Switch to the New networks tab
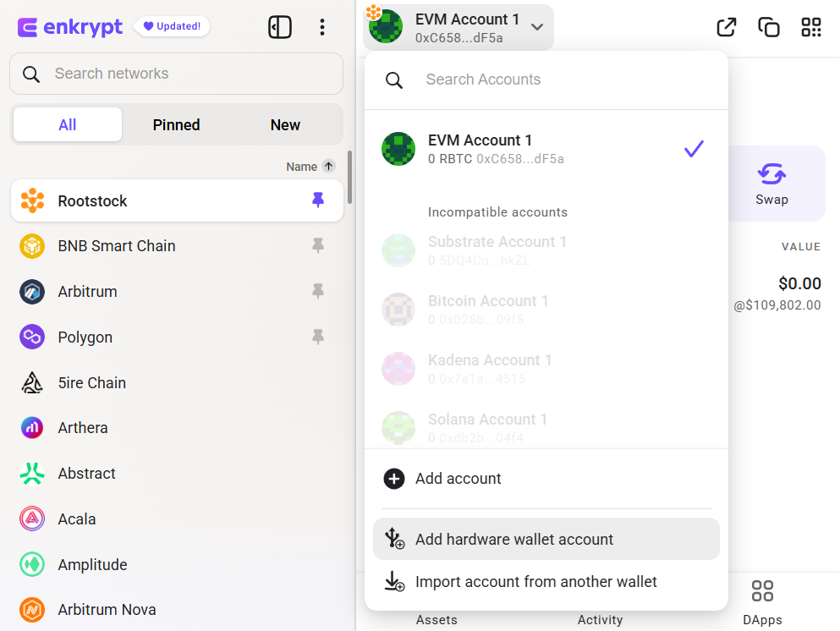The height and width of the screenshot is (631, 840). [285, 124]
